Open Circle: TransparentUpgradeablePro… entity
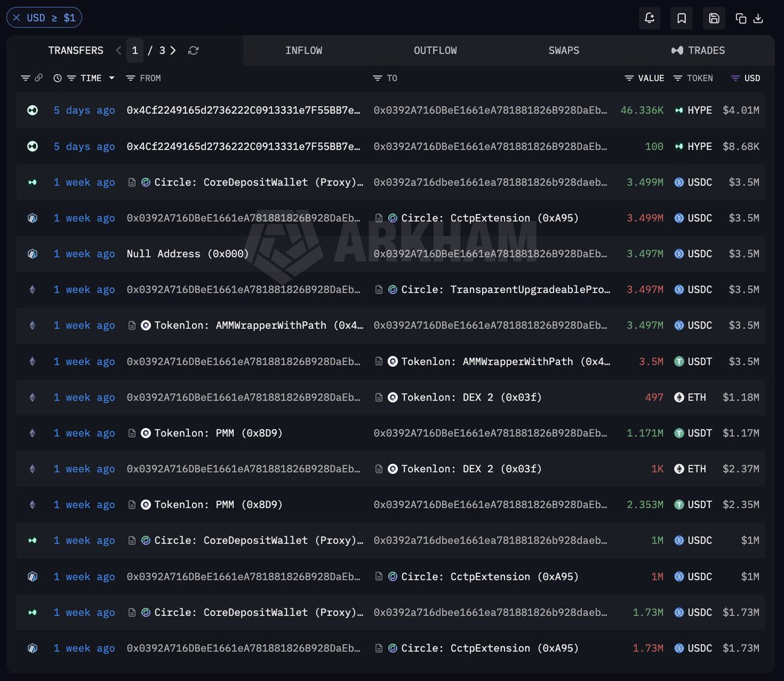 (506, 290)
